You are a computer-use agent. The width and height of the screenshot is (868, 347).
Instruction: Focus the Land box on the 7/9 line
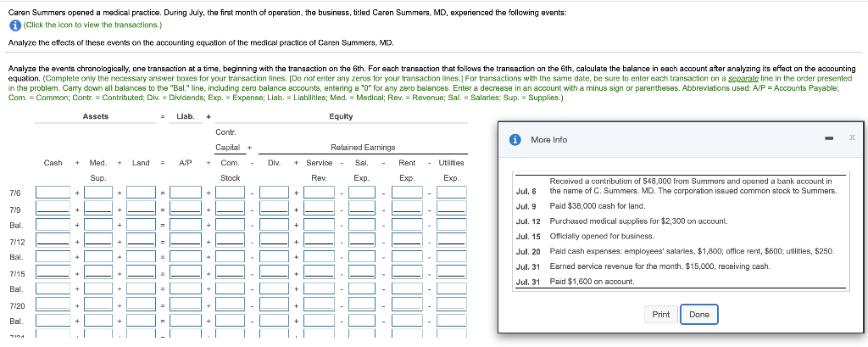[142, 209]
